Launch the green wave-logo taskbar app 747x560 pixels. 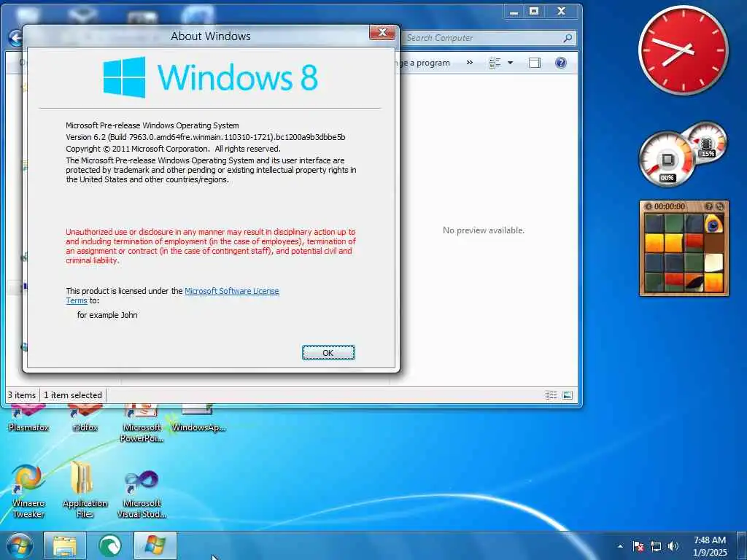[x=110, y=545]
